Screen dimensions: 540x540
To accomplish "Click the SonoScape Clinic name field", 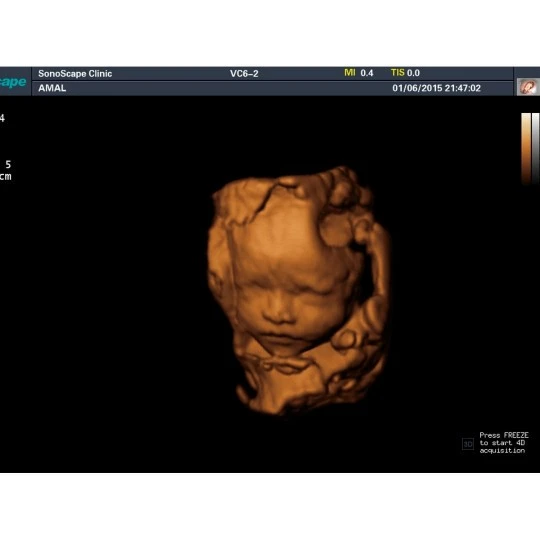I will coord(75,74).
